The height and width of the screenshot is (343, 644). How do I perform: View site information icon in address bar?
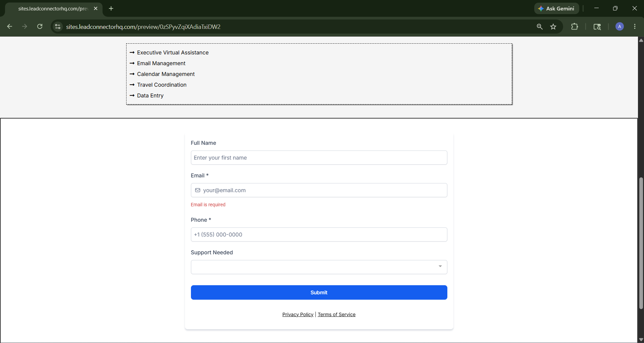tap(58, 27)
